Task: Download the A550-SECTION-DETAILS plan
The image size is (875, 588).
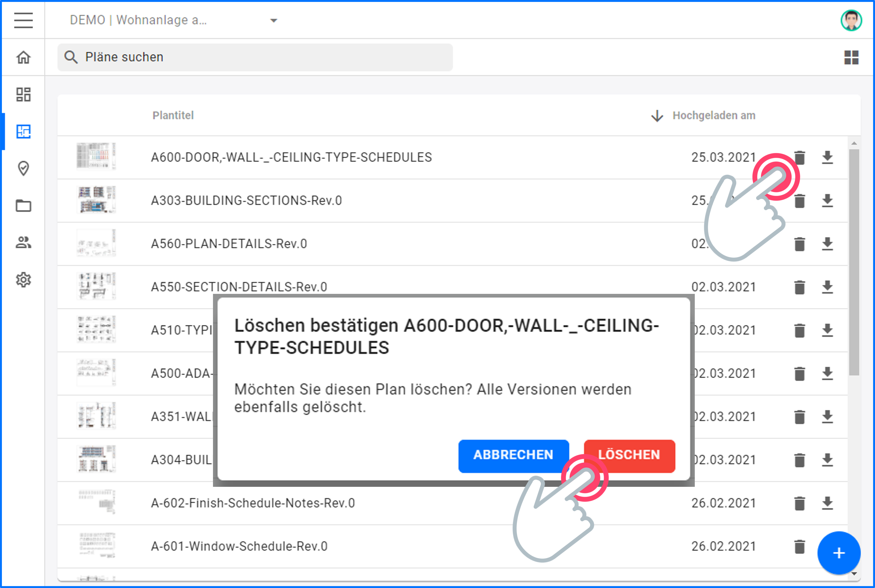Action: click(827, 287)
